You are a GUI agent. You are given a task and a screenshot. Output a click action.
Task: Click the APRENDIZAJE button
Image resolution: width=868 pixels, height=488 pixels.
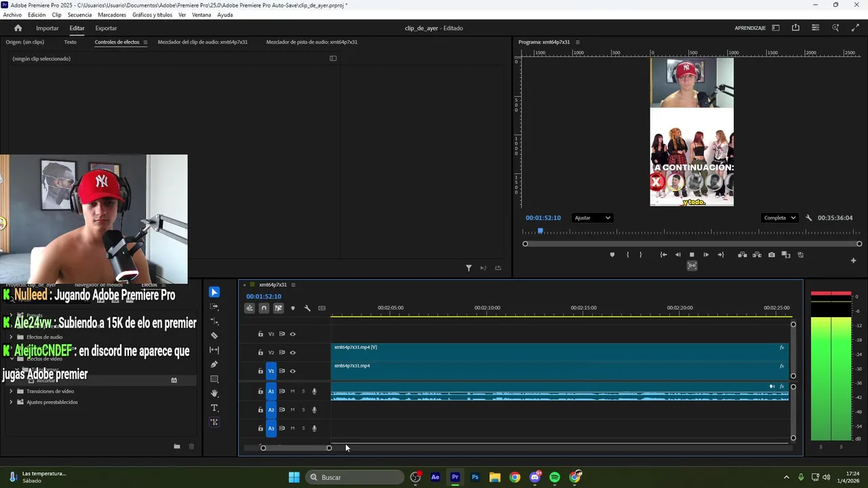coord(750,28)
